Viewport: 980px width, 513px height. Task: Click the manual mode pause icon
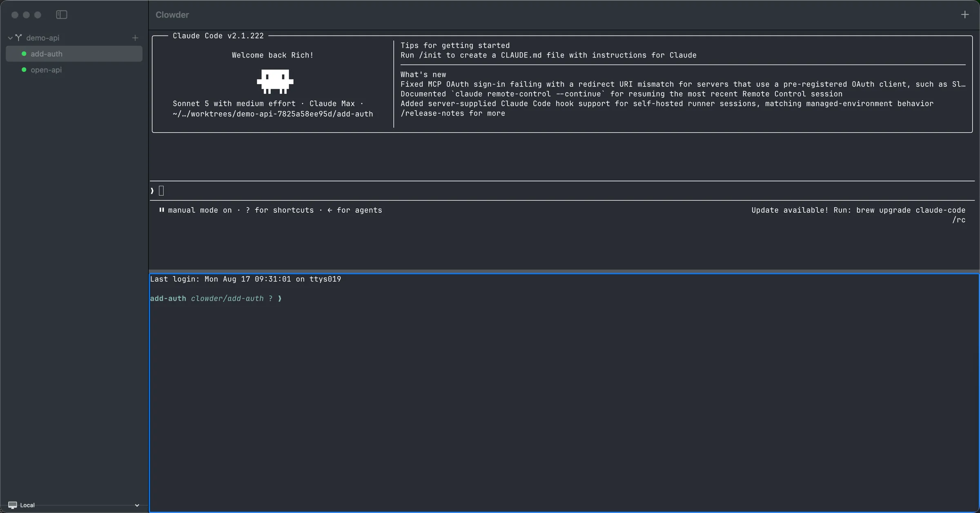coord(162,210)
